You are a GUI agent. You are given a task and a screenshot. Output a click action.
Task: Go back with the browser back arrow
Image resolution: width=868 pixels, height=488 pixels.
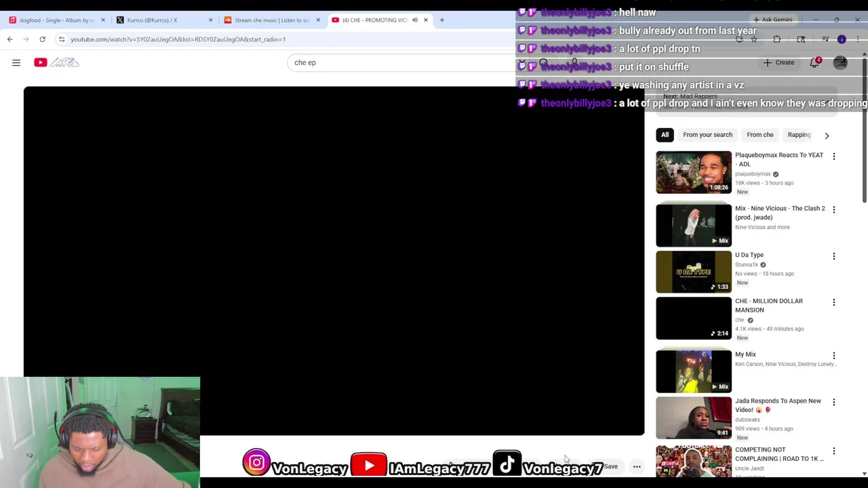coord(10,39)
